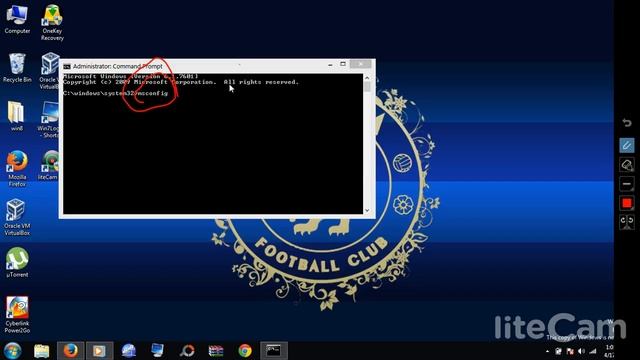The image size is (640, 360).
Task: Choose liteCam line thickness option
Action: click(x=627, y=184)
